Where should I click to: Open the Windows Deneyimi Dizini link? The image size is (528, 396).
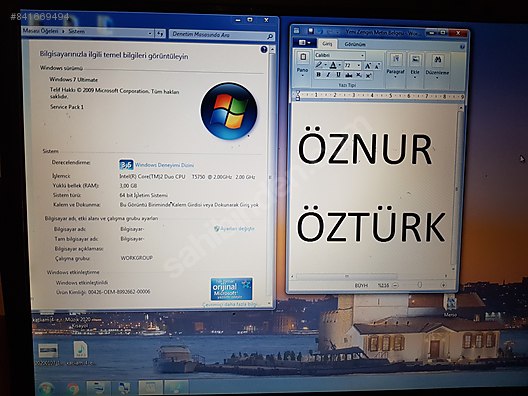164,165
